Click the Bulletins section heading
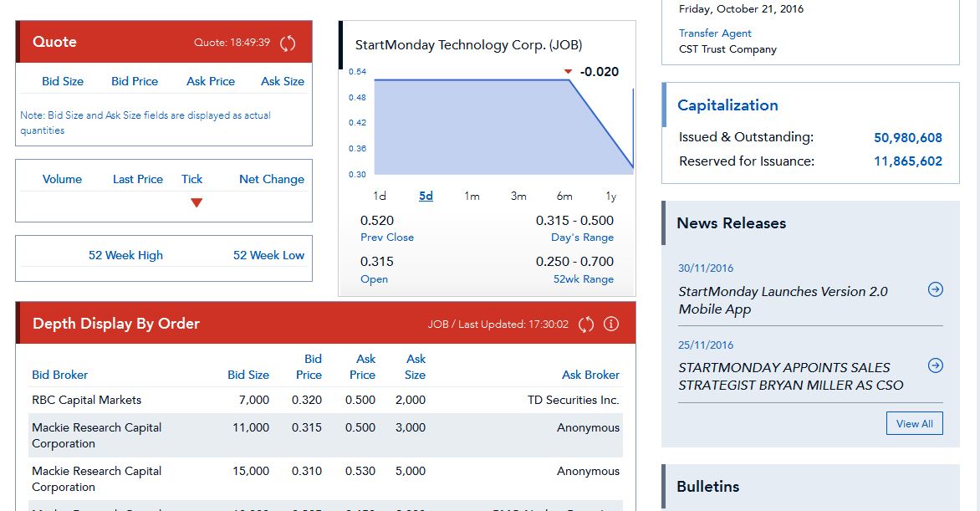980x511 pixels. pyautogui.click(x=707, y=487)
